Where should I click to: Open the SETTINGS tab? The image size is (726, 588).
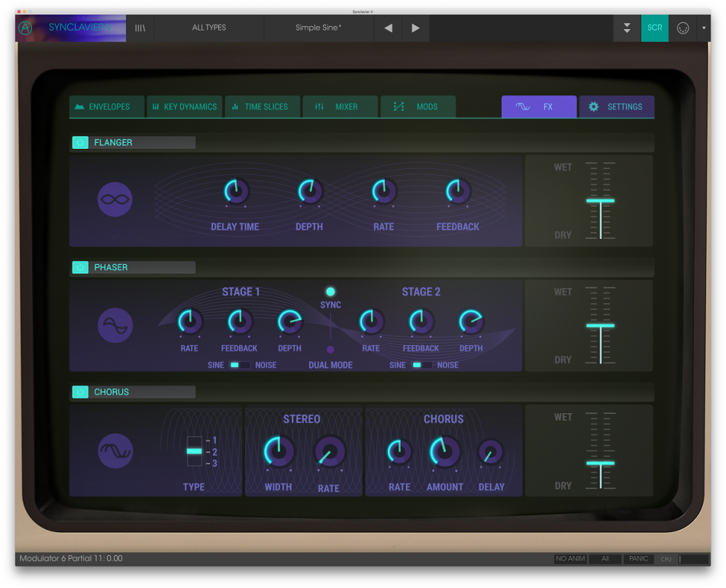tap(617, 107)
